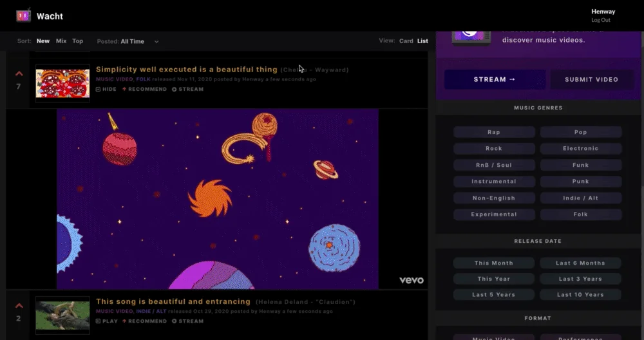Sort posts by Mix
The height and width of the screenshot is (340, 644).
(x=61, y=41)
